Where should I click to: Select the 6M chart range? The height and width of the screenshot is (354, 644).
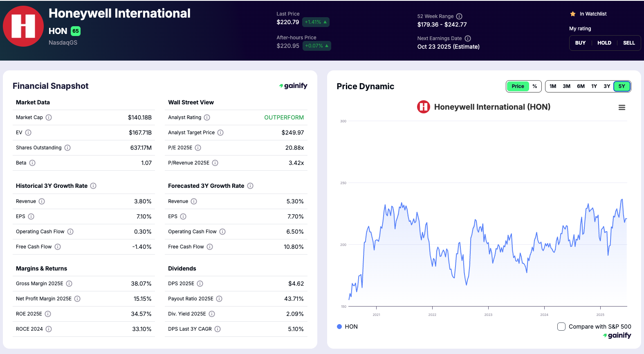coord(581,86)
